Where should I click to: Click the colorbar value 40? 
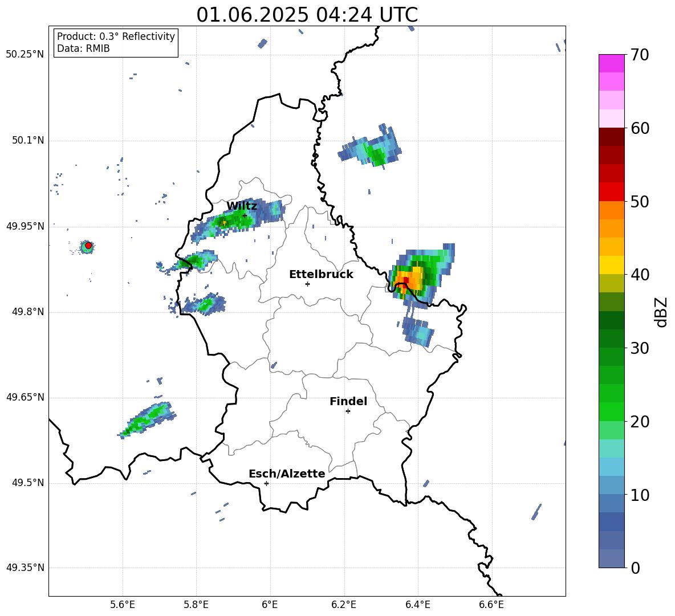(640, 275)
